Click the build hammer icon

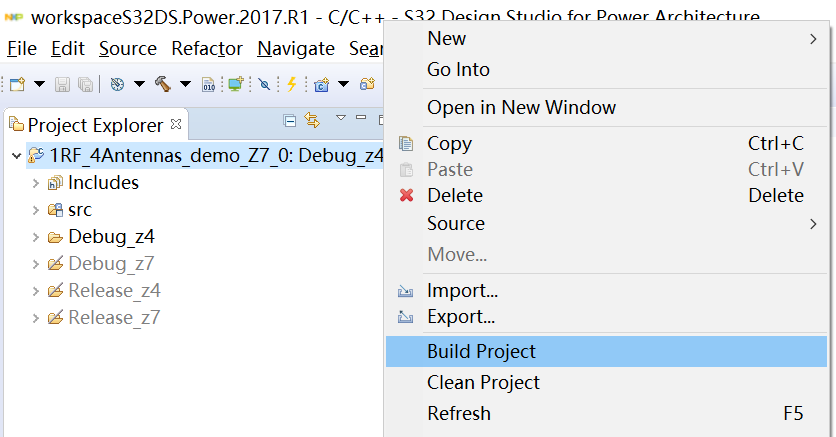click(164, 84)
